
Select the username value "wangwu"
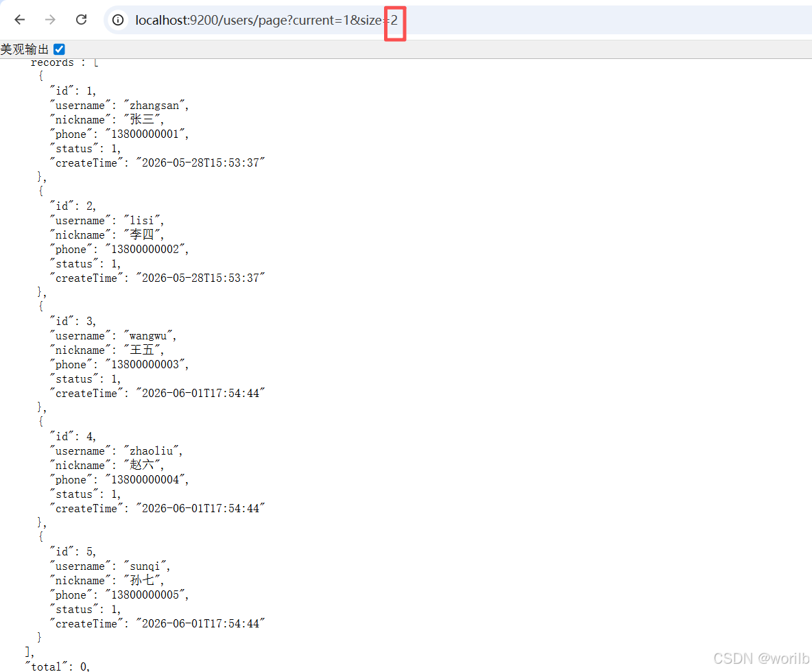pos(148,336)
